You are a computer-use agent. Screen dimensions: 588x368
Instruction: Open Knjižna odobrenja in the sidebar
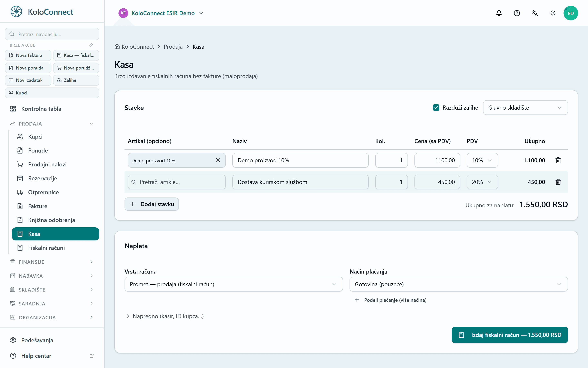pyautogui.click(x=55, y=220)
